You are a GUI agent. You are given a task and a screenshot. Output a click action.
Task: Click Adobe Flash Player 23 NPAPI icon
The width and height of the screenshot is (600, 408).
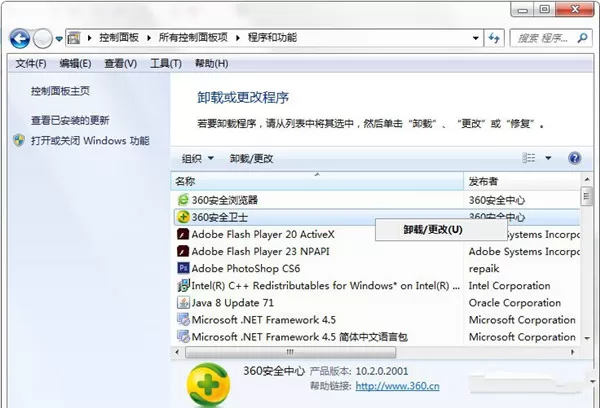pos(183,251)
